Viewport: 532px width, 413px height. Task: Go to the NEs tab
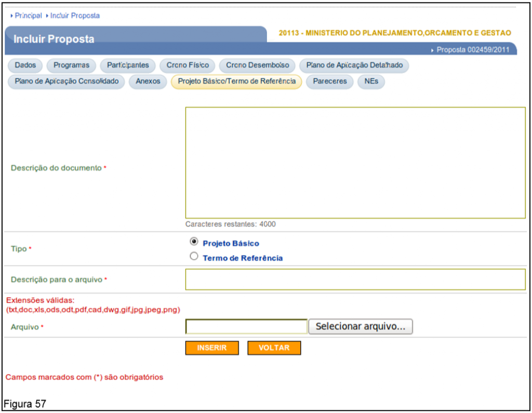click(371, 82)
